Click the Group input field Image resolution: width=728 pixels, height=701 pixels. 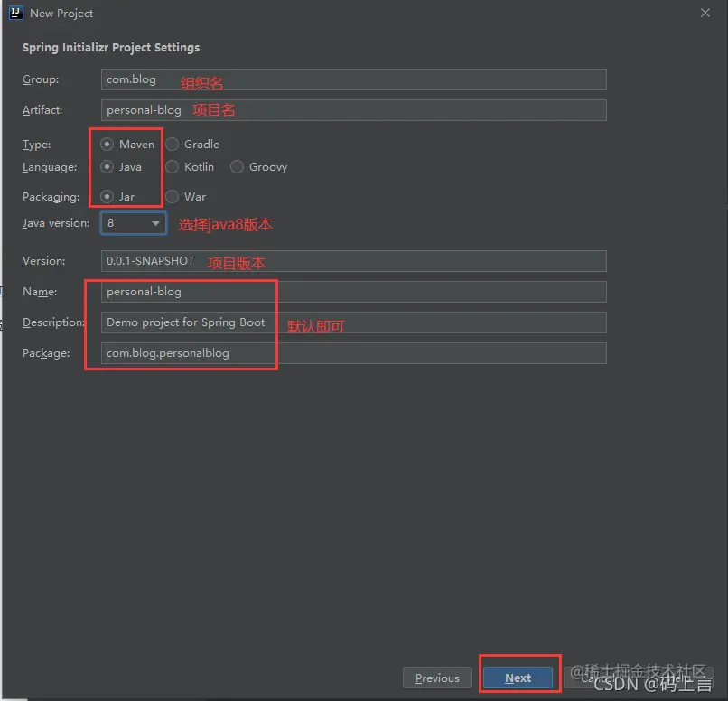[x=354, y=79]
